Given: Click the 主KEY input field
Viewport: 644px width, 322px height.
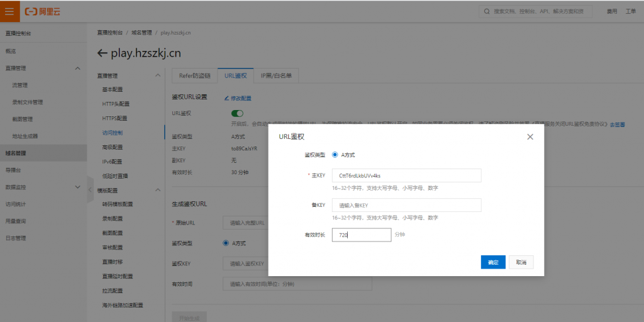Looking at the screenshot, I should pos(407,175).
